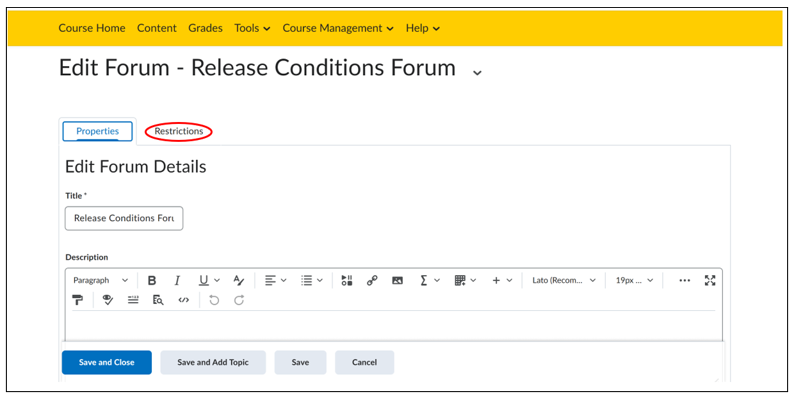The image size is (796, 401).
Task: Apply italic formatting in description editor
Action: point(177,280)
